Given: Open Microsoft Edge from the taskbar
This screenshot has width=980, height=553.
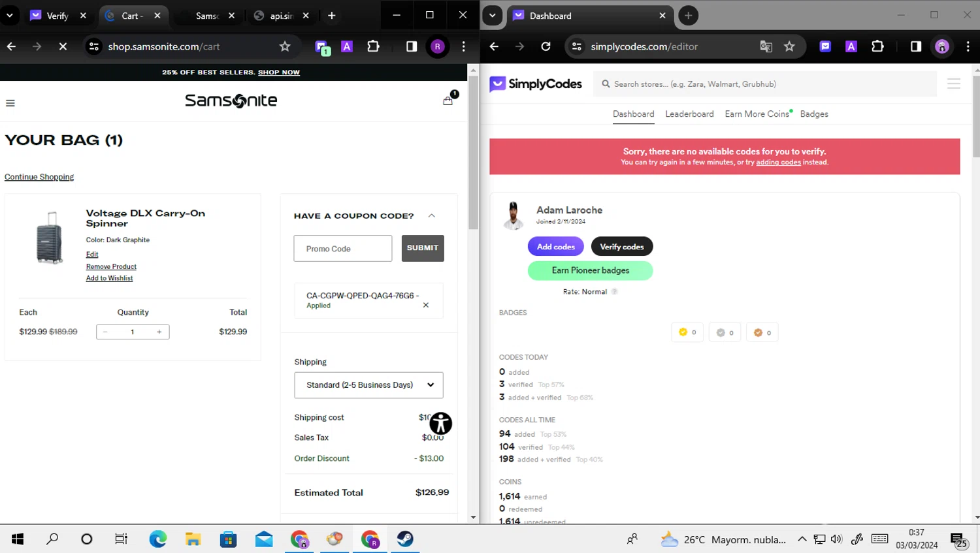Looking at the screenshot, I should (158, 539).
